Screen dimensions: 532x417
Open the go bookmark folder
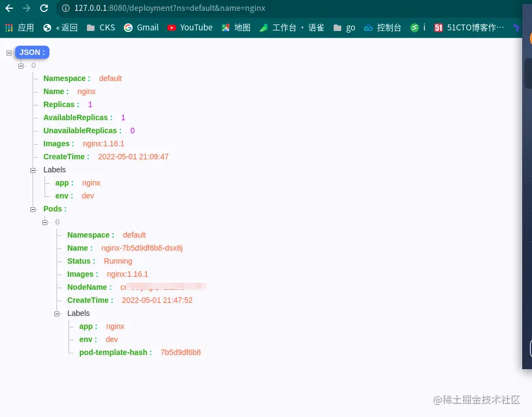point(344,28)
